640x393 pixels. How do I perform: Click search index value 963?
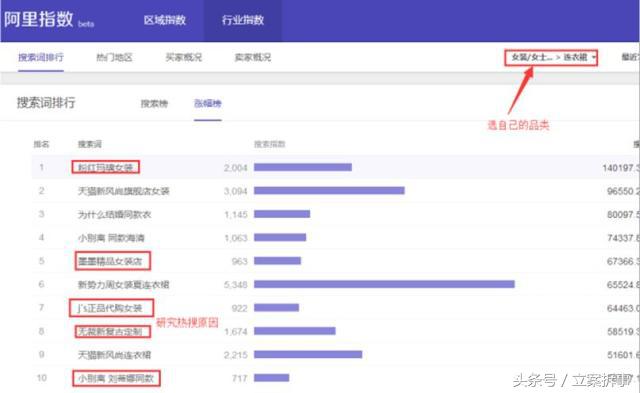click(240, 261)
